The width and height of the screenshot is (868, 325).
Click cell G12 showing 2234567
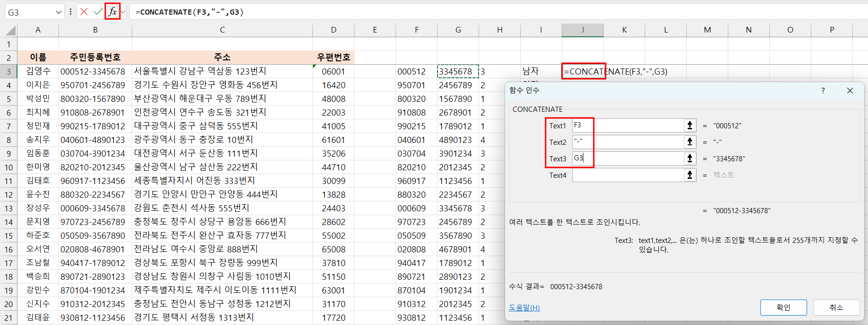point(458,194)
